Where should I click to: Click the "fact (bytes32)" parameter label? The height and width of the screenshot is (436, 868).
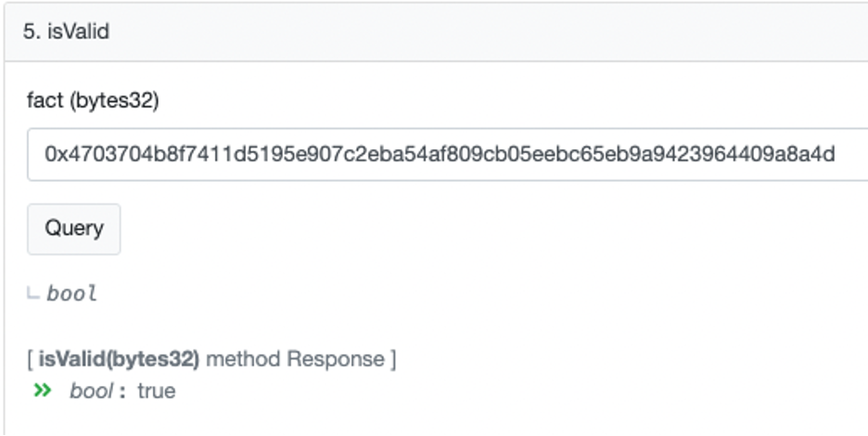[x=93, y=101]
